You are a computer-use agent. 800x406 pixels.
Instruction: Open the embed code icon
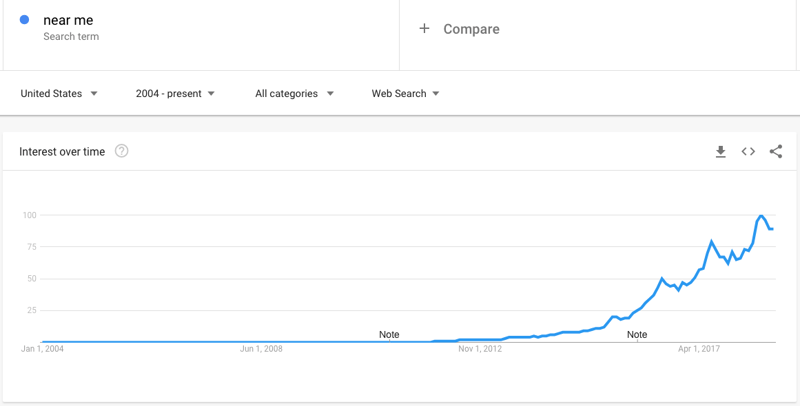[748, 151]
